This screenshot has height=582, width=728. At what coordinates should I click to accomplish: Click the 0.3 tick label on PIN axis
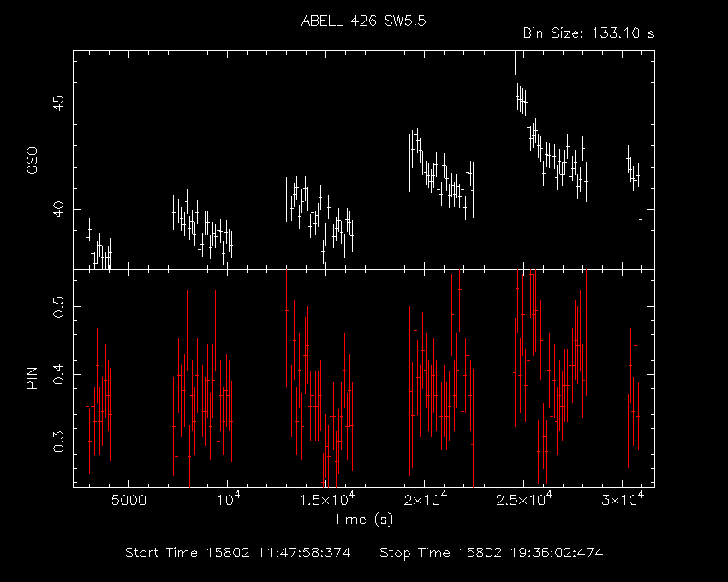point(59,442)
